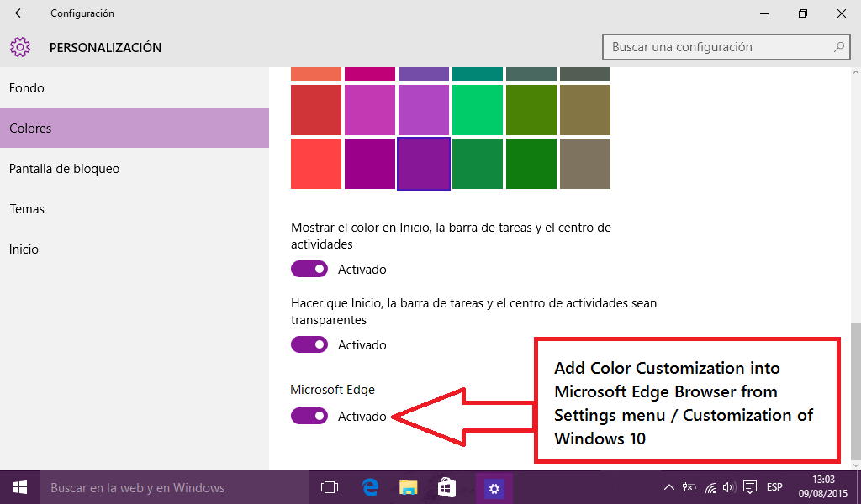Pick the bright coral red swatch in bottom row
The width and height of the screenshot is (861, 504).
316,164
